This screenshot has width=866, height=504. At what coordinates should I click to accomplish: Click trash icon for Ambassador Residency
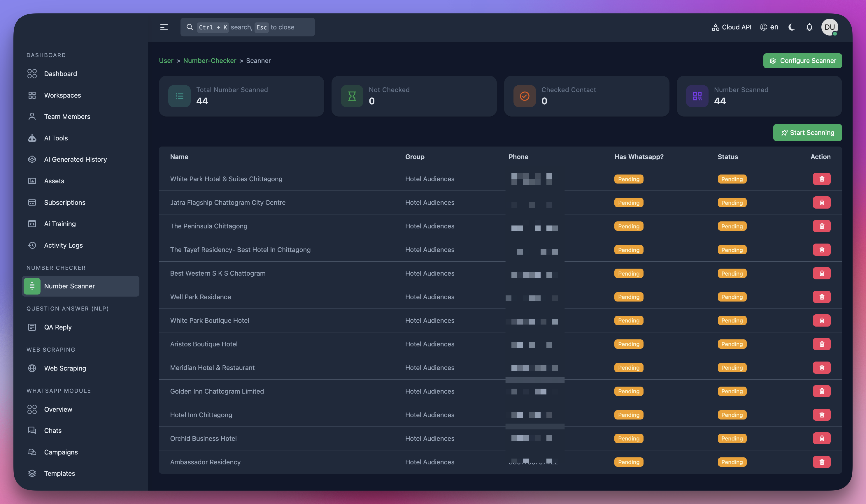tap(821, 462)
